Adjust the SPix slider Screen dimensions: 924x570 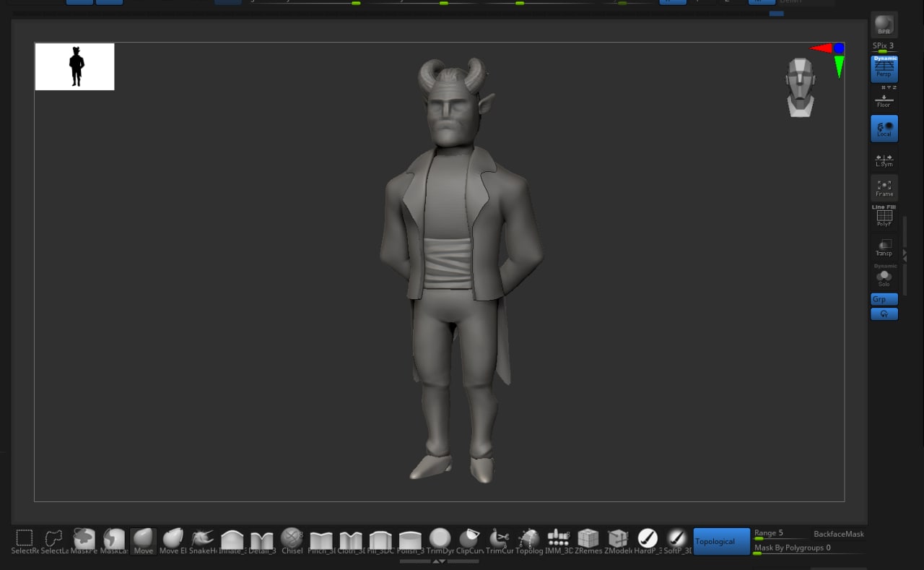(884, 47)
